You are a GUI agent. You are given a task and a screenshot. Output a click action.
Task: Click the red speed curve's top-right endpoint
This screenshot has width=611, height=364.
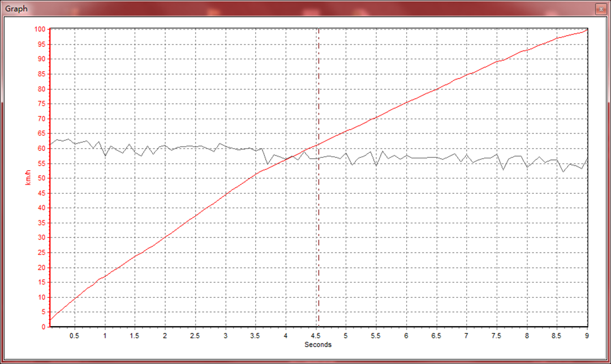[587, 30]
